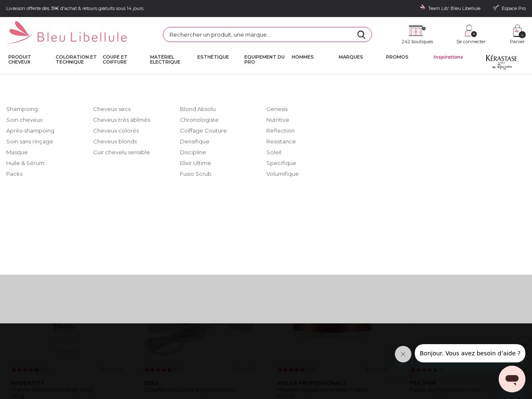Open Blond Absolu range
Viewport: 532px width, 399px height.
[x=198, y=109]
